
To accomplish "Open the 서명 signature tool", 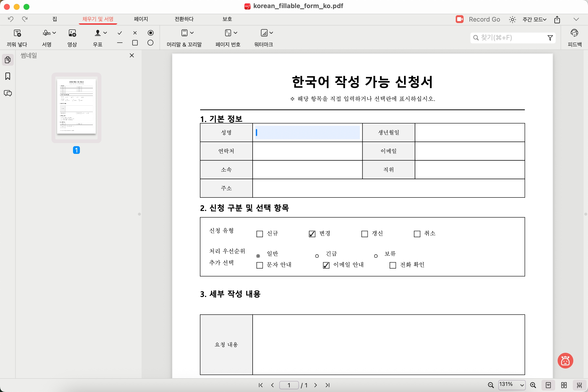I will coord(47,38).
